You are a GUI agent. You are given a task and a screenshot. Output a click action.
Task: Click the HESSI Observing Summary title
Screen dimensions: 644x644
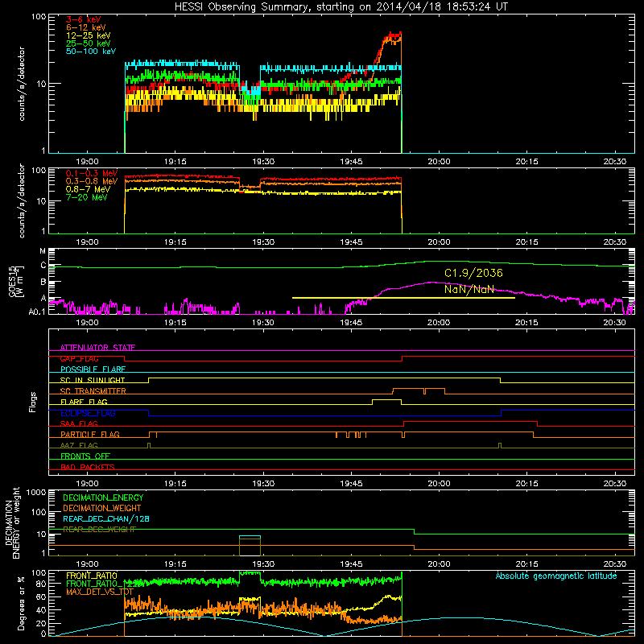(x=341, y=7)
